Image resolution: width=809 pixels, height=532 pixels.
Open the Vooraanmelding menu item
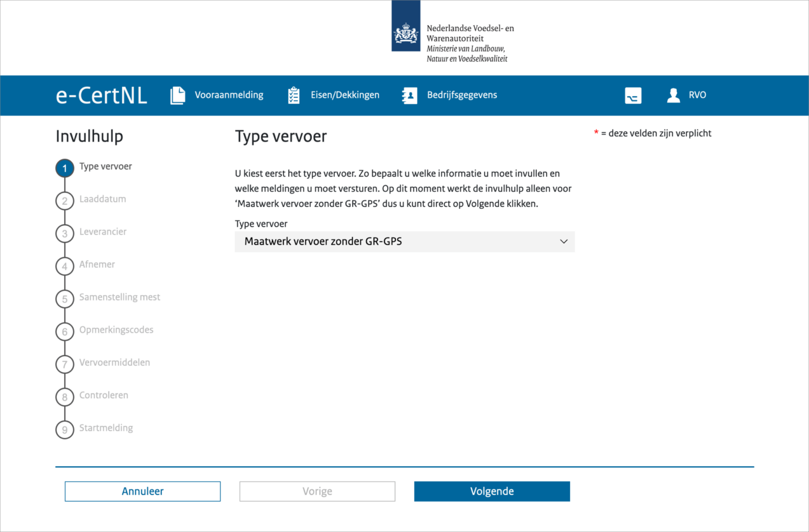(229, 95)
